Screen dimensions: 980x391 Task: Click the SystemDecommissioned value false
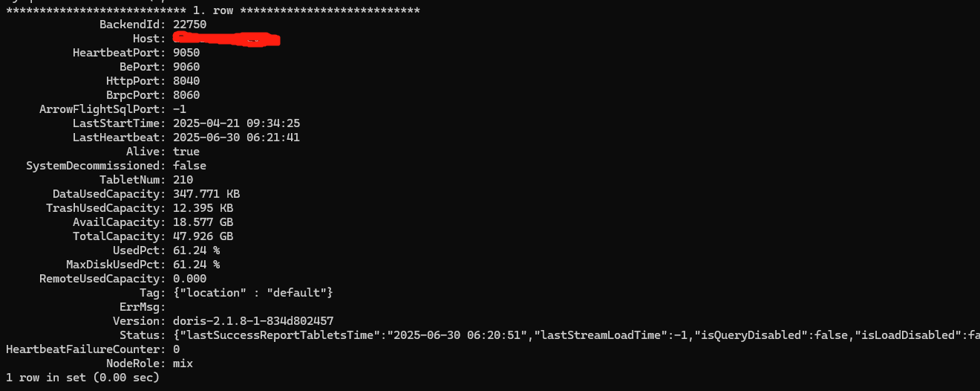click(189, 166)
